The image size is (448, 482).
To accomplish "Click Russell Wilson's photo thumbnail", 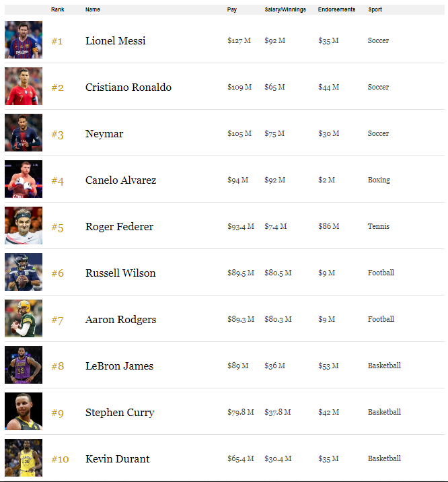I will point(24,272).
